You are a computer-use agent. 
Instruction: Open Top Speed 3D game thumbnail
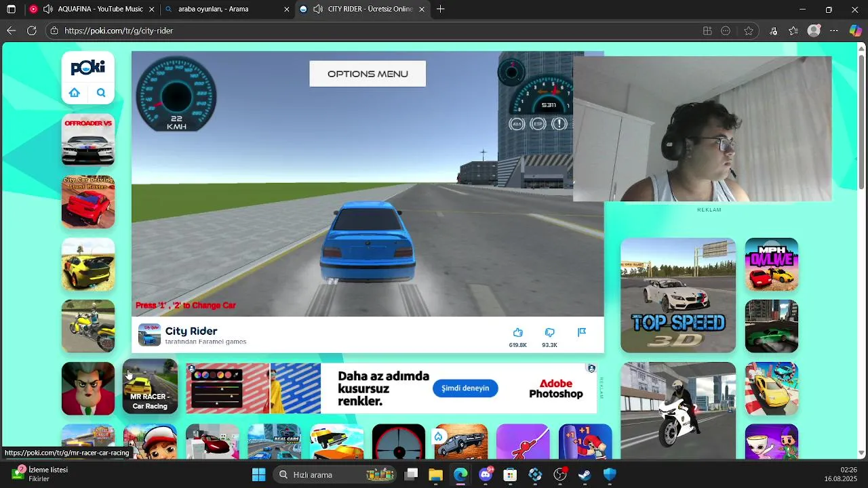(x=678, y=296)
